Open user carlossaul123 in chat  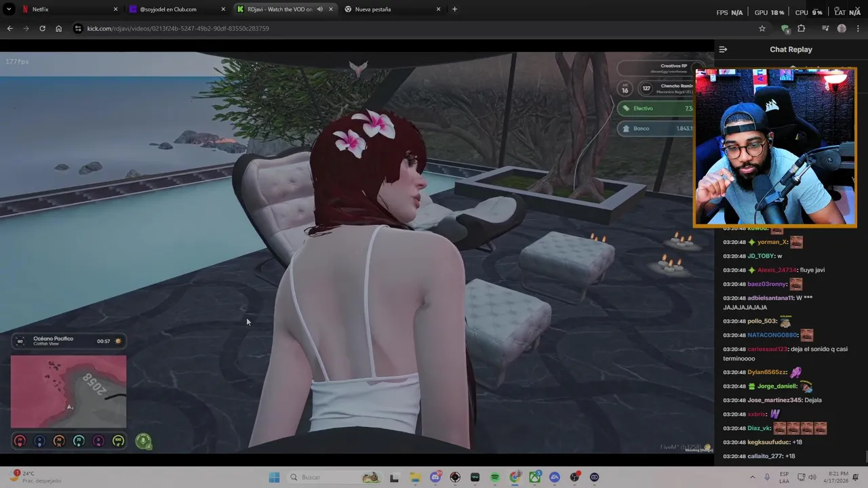click(x=768, y=349)
